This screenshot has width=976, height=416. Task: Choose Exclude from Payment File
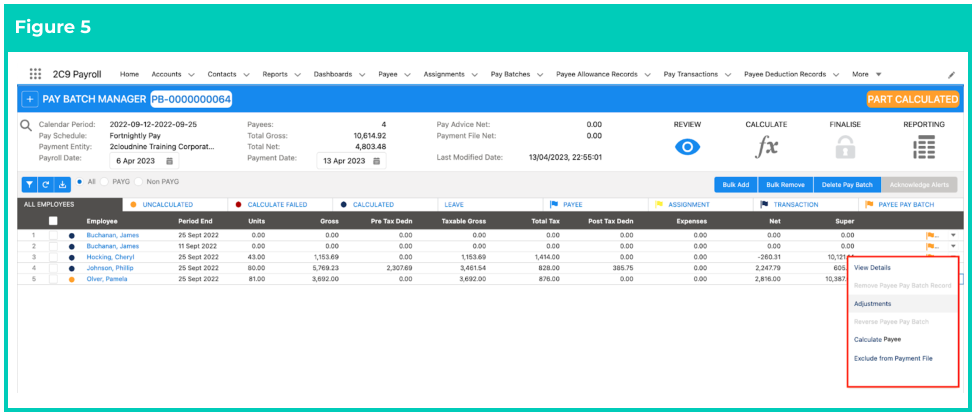click(x=893, y=358)
